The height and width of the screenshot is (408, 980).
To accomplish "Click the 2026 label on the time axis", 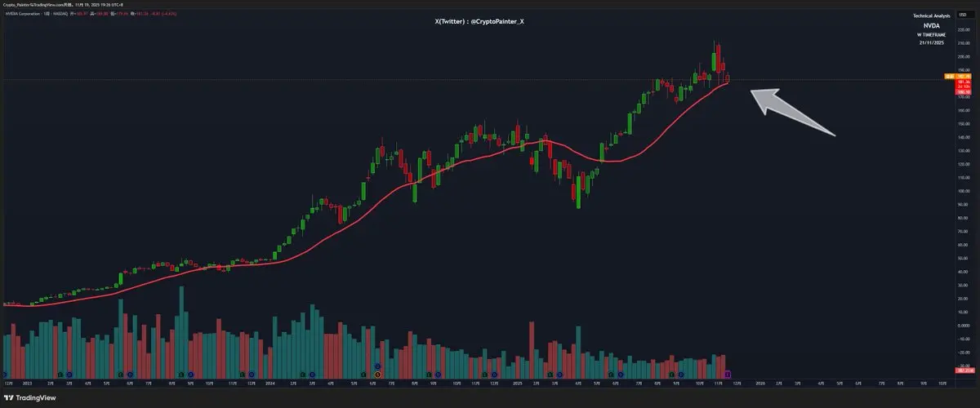I will [760, 382].
